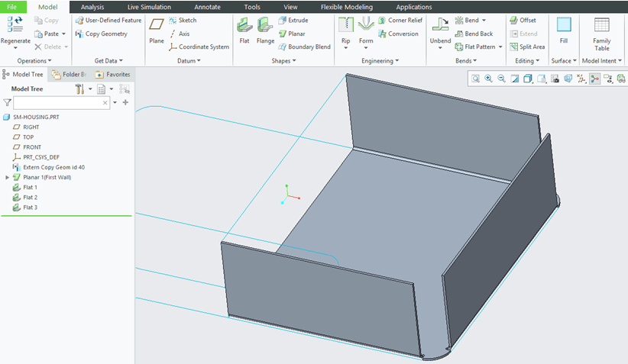Toggle spin center display in the graphics toolbar
This screenshot has width=628, height=364.
coord(594,79)
